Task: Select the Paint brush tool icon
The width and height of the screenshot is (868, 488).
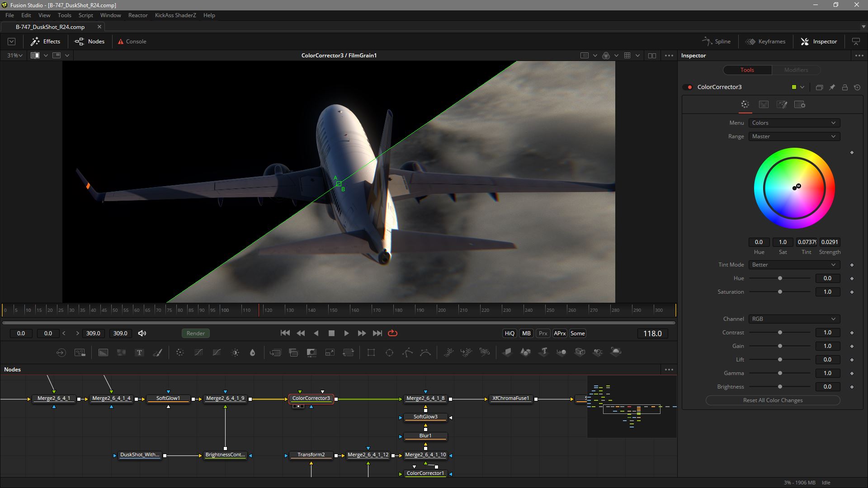Action: click(157, 352)
